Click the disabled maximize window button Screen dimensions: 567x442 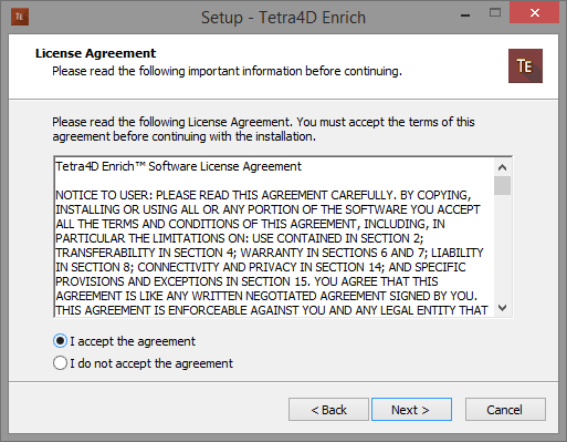(495, 13)
